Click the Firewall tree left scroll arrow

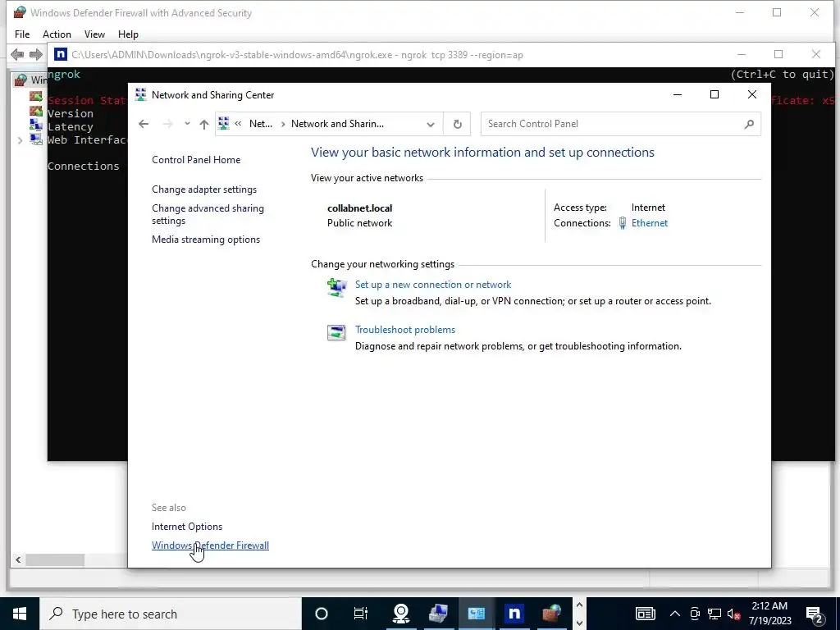(18, 559)
